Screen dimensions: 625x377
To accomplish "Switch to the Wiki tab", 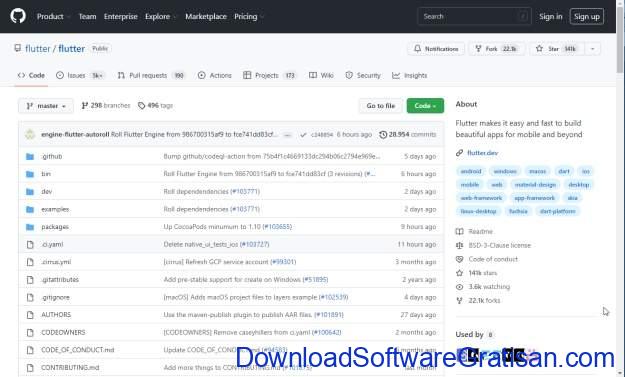I will coord(321,75).
